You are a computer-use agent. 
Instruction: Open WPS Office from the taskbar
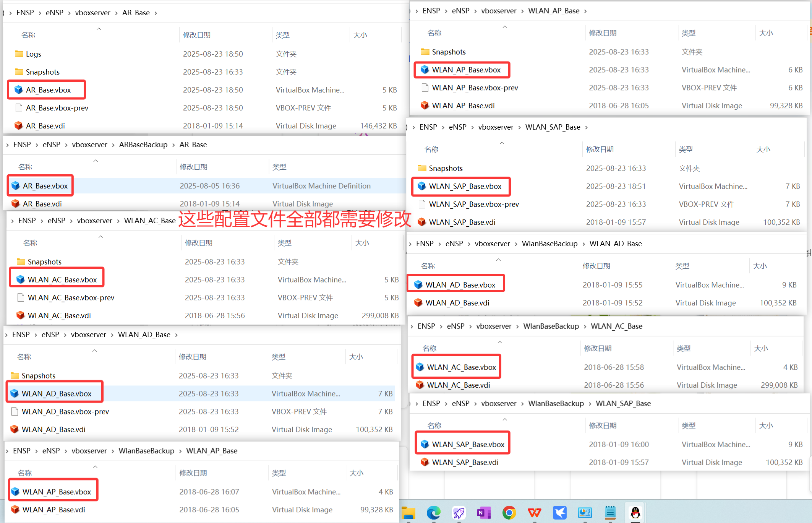(534, 513)
